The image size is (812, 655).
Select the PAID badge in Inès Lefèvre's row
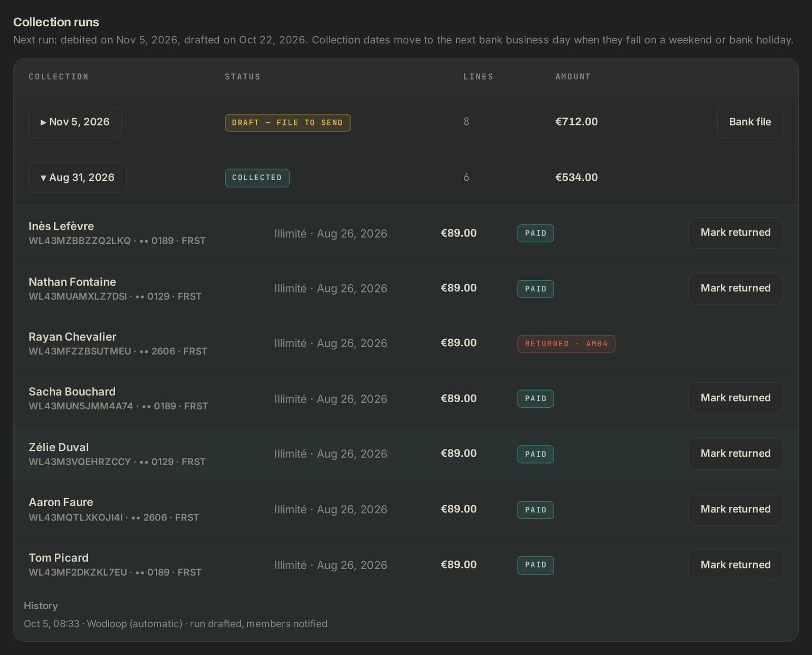pyautogui.click(x=535, y=233)
